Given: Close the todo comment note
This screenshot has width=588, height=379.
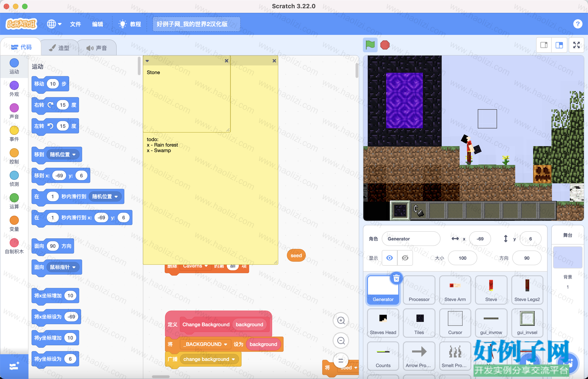Looking at the screenshot, I should point(274,61).
